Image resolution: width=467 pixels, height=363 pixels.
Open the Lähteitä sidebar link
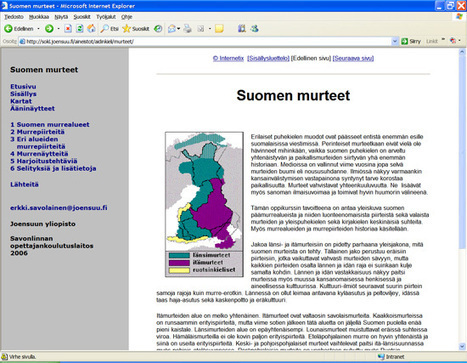pyautogui.click(x=24, y=185)
